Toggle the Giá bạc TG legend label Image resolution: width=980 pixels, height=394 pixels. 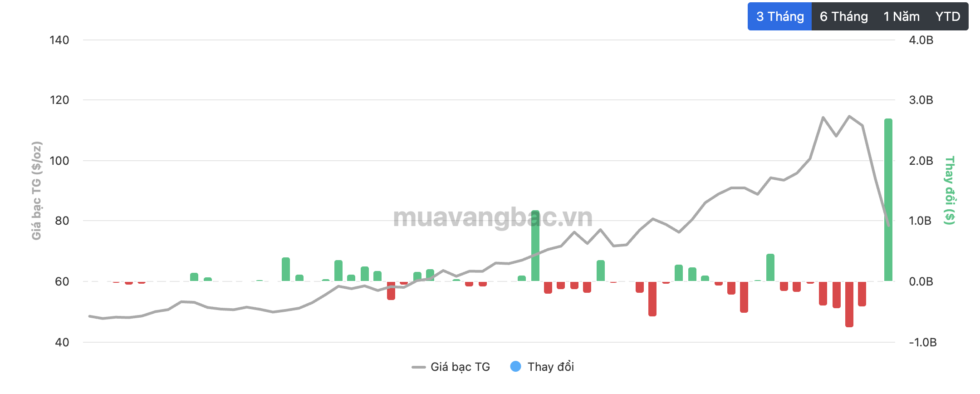(x=460, y=367)
